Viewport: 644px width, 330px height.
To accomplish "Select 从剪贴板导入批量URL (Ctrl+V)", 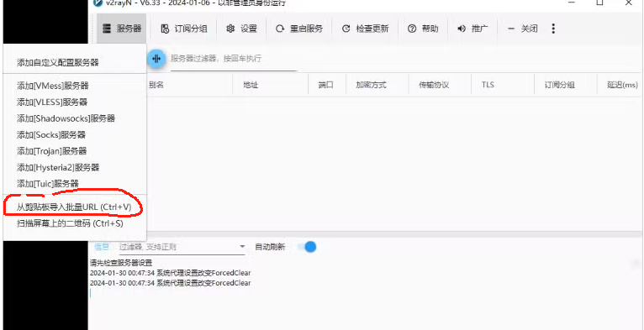I will (x=75, y=207).
